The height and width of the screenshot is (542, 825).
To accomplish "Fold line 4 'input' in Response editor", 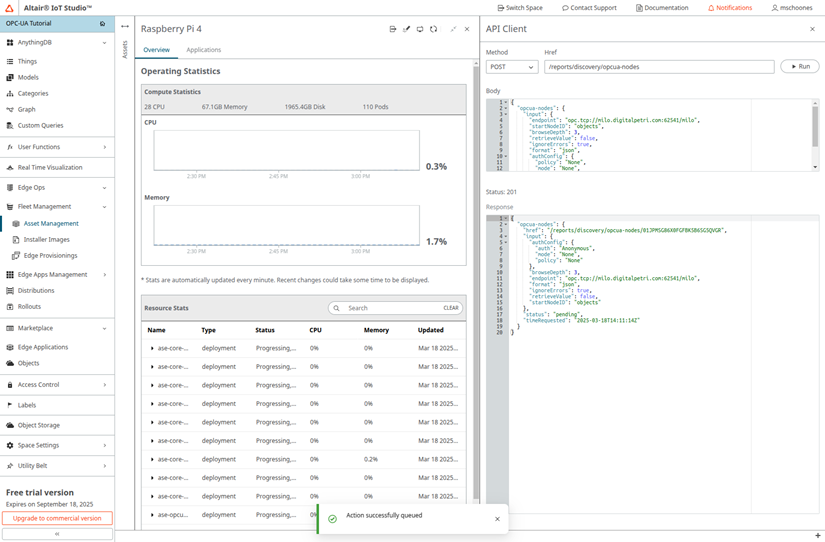I will pyautogui.click(x=506, y=237).
